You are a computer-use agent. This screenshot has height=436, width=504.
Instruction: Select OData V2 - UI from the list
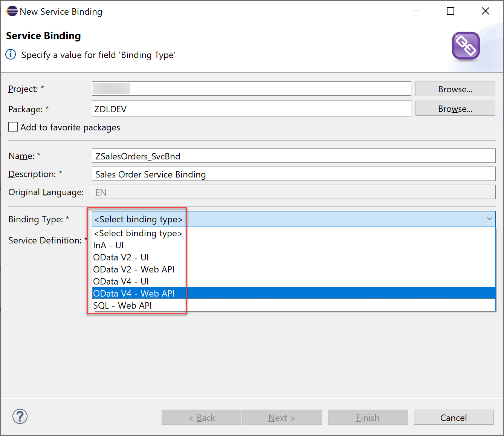coord(294,257)
